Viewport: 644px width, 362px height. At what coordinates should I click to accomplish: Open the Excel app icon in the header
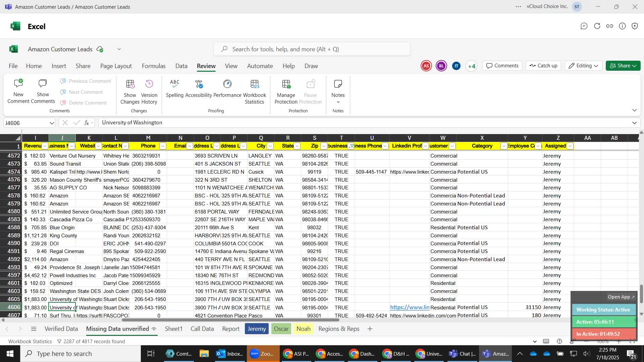15,26
